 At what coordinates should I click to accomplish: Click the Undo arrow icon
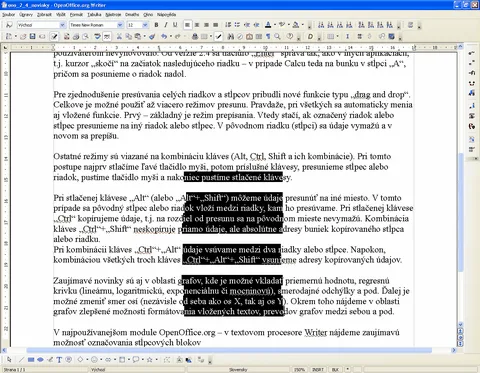coord(164,36)
